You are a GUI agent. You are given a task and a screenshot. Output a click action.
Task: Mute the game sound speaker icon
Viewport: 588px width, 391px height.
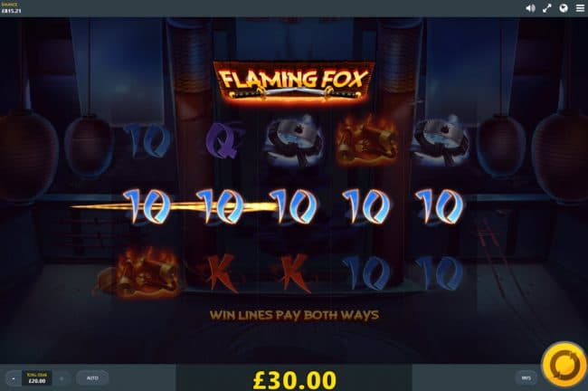click(530, 8)
